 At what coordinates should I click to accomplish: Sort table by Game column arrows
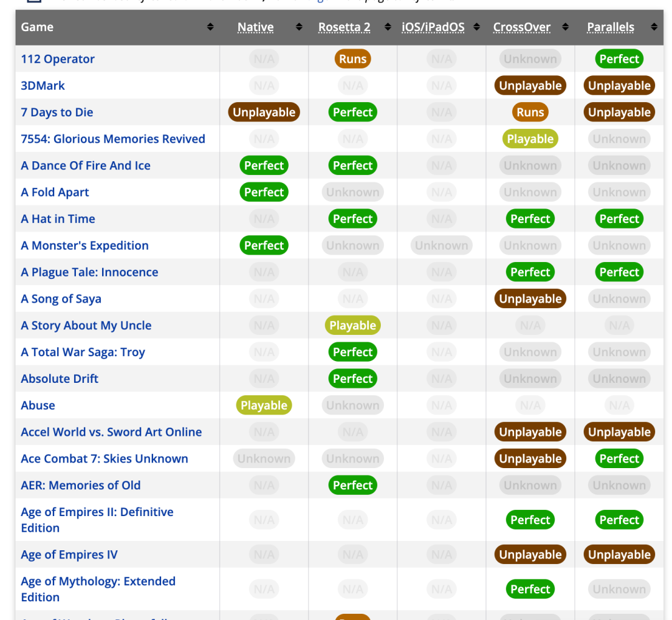[x=210, y=27]
